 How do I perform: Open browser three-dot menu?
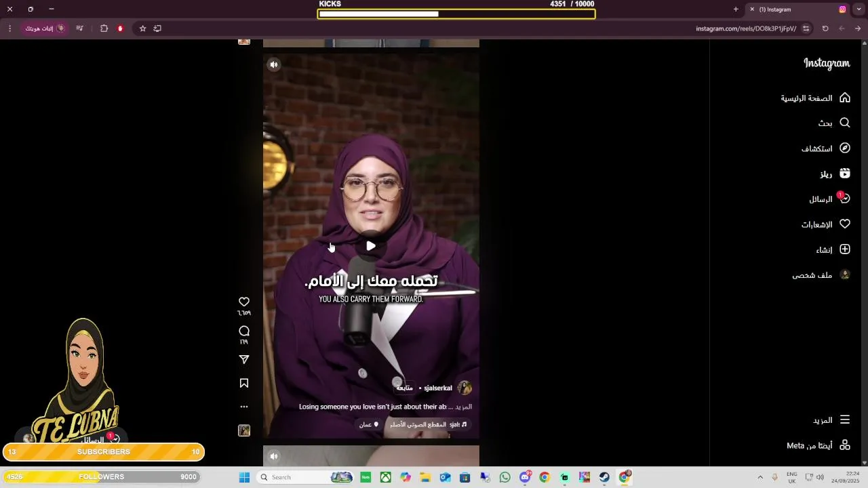(x=9, y=28)
